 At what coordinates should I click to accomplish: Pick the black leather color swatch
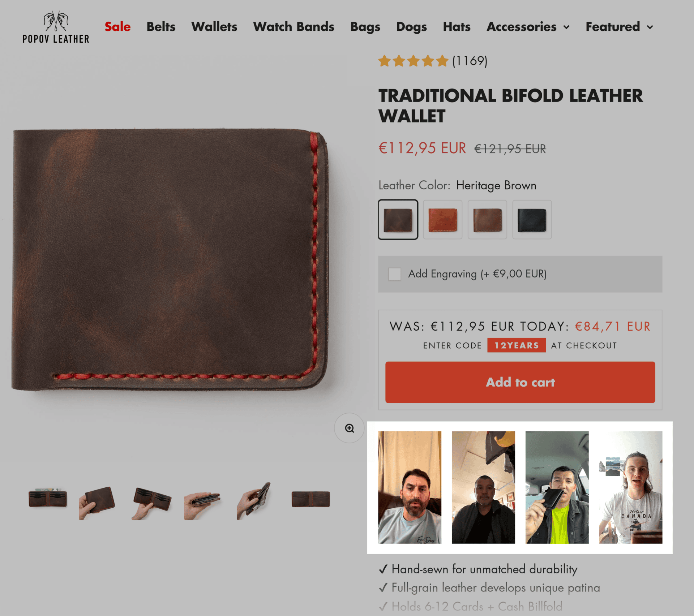532,219
